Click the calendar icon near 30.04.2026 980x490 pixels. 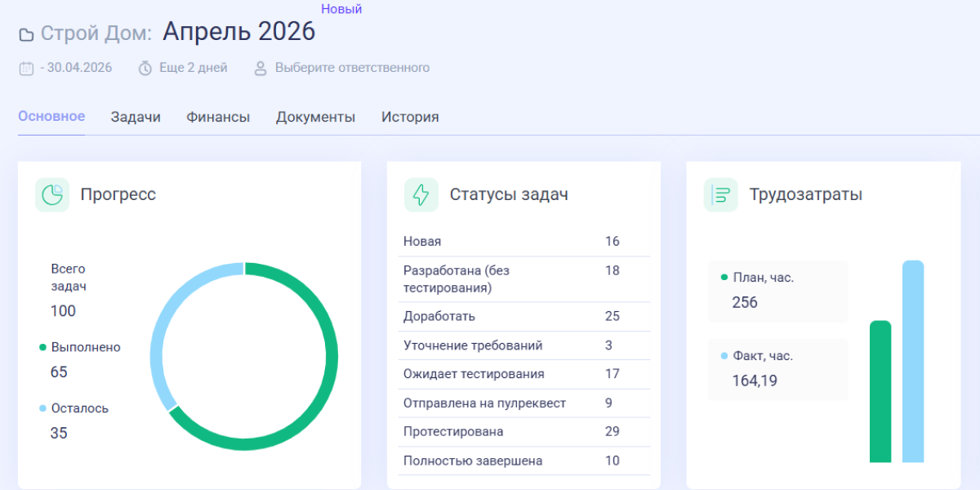[x=26, y=68]
